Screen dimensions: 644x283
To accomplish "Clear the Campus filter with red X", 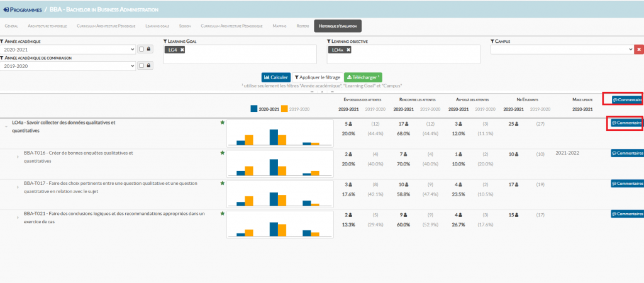I will (639, 49).
